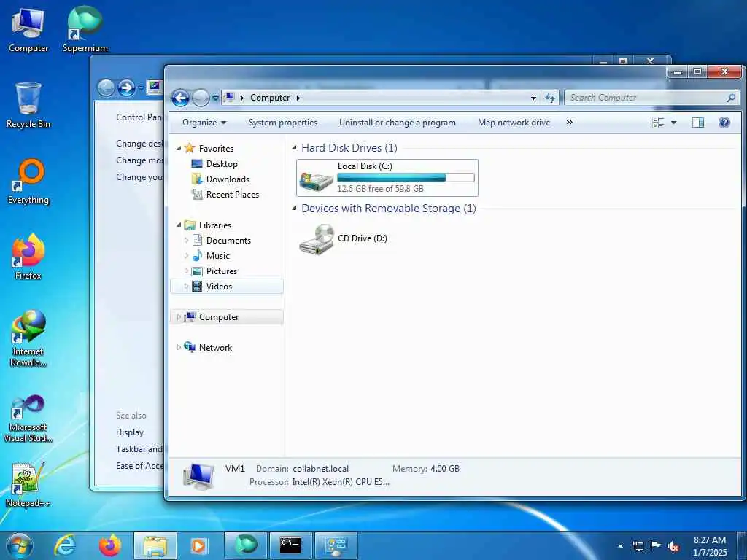Expand the Documents library node

point(186,241)
